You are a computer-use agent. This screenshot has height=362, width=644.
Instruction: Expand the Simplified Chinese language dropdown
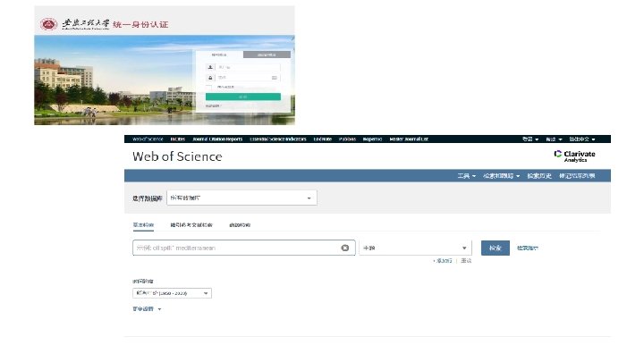tap(582, 139)
